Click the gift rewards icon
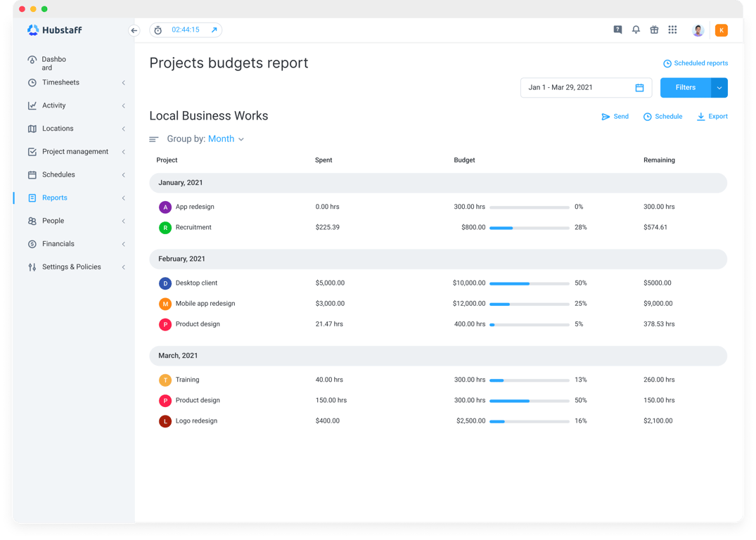This screenshot has width=756, height=540. pyautogui.click(x=654, y=30)
